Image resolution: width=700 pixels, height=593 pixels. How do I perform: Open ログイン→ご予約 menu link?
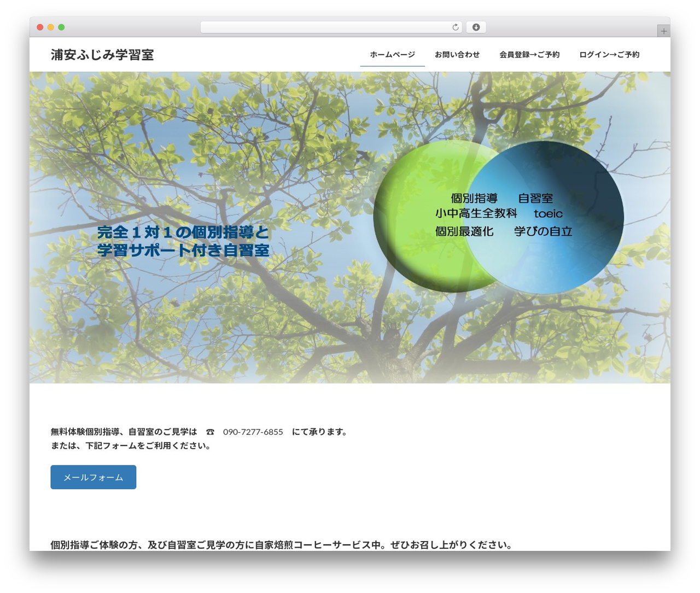coord(609,55)
